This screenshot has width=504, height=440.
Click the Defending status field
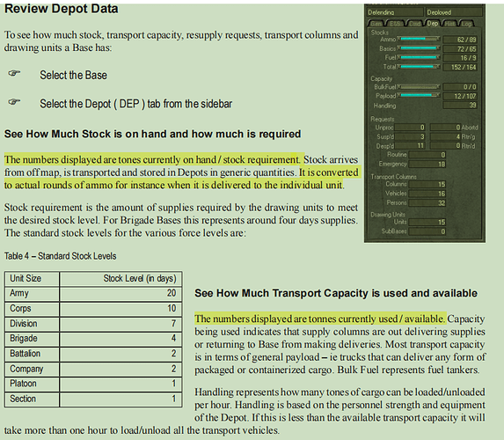(x=395, y=12)
